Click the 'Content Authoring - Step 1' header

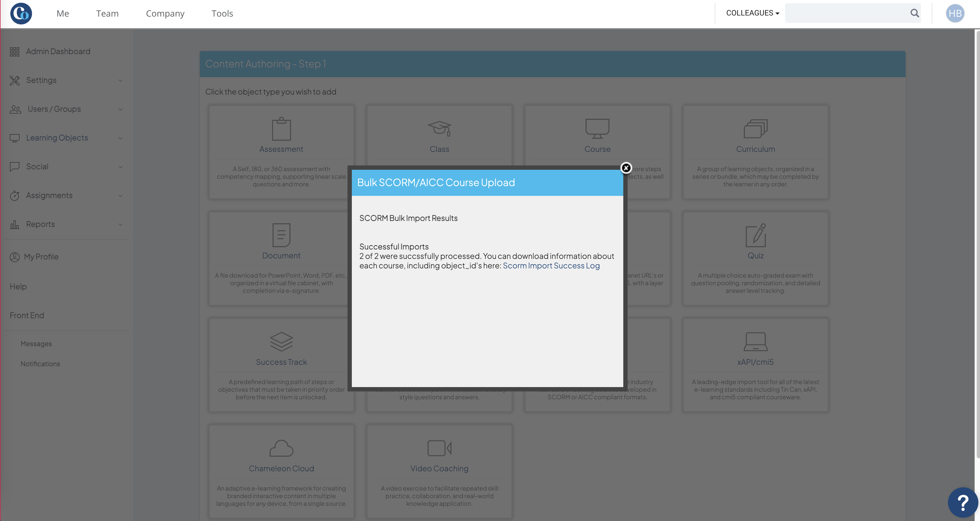tap(265, 64)
